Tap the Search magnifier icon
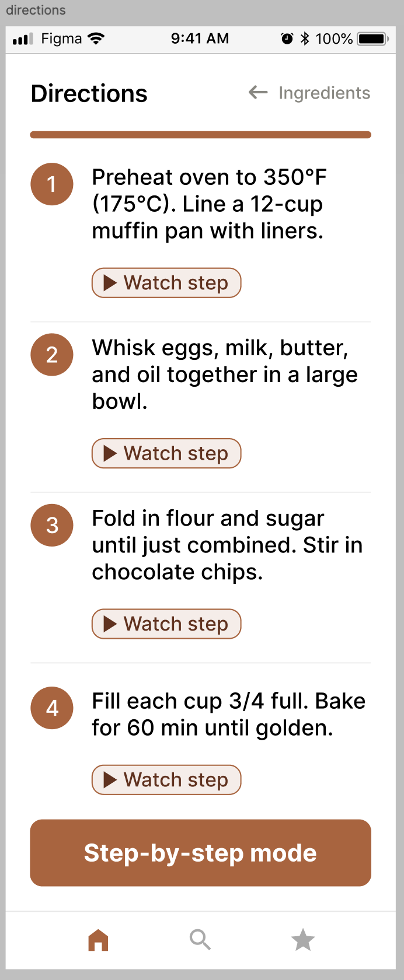Viewport: 404px width, 980px height. 200,940
